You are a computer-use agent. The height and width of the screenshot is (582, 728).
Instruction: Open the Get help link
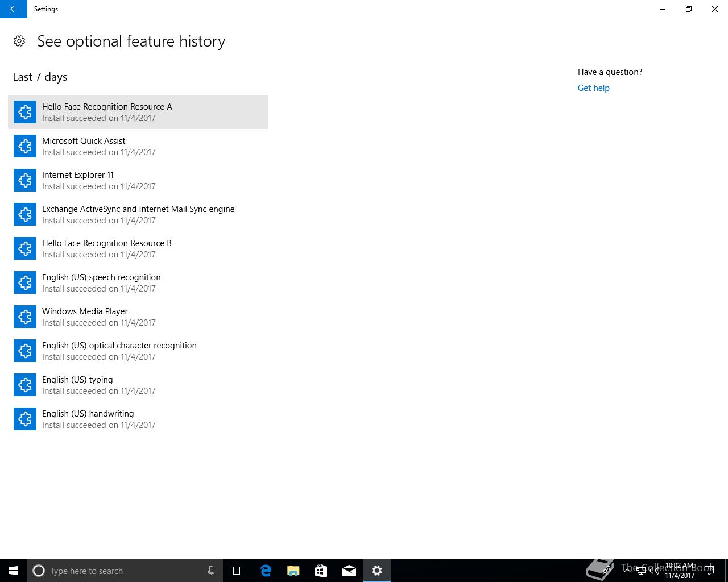point(594,88)
